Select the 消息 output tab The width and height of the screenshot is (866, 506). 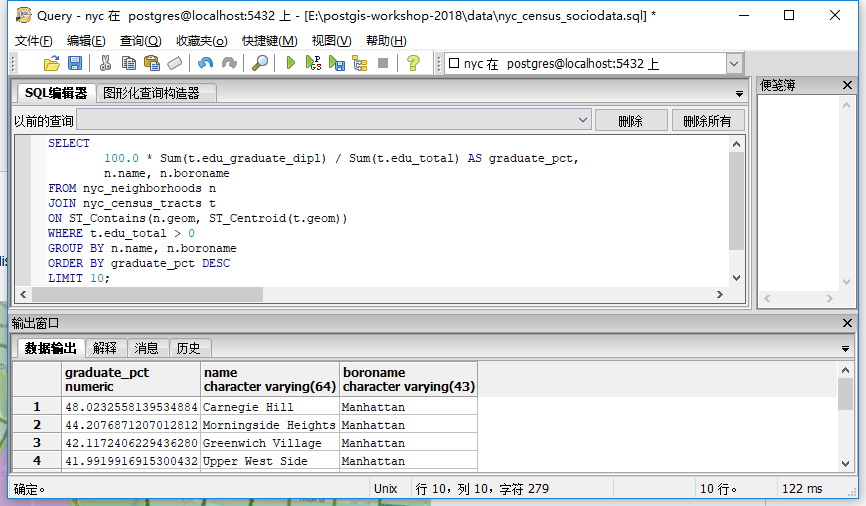[146, 348]
